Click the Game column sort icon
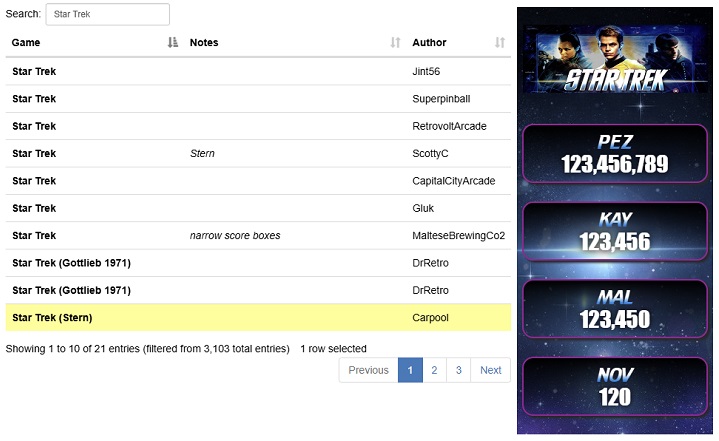Image resolution: width=719 pixels, height=441 pixels. pos(173,43)
